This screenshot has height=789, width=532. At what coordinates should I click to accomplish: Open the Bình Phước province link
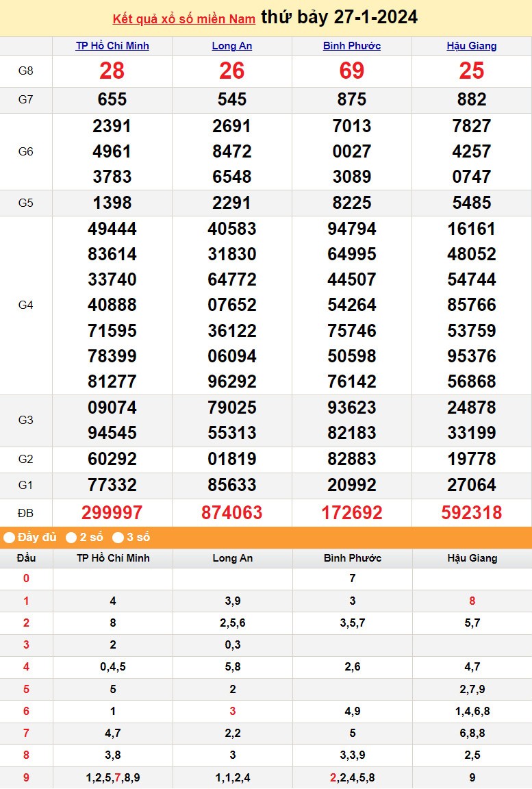(352, 46)
